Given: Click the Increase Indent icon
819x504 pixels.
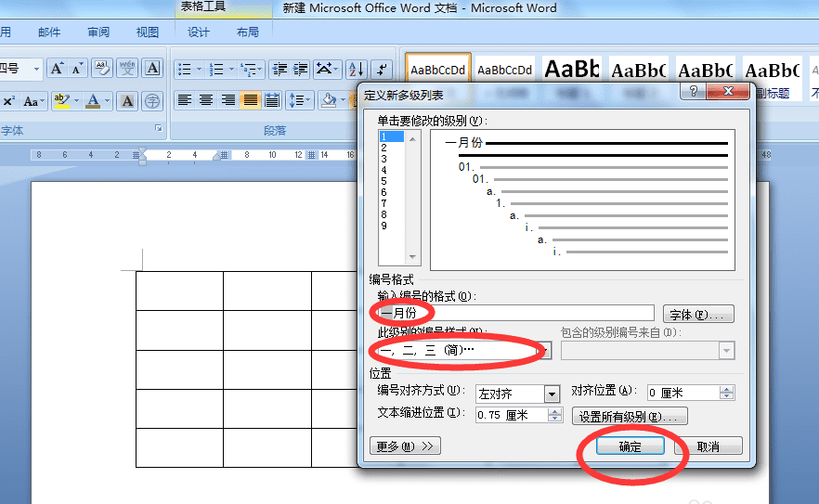Looking at the screenshot, I should tap(300, 69).
